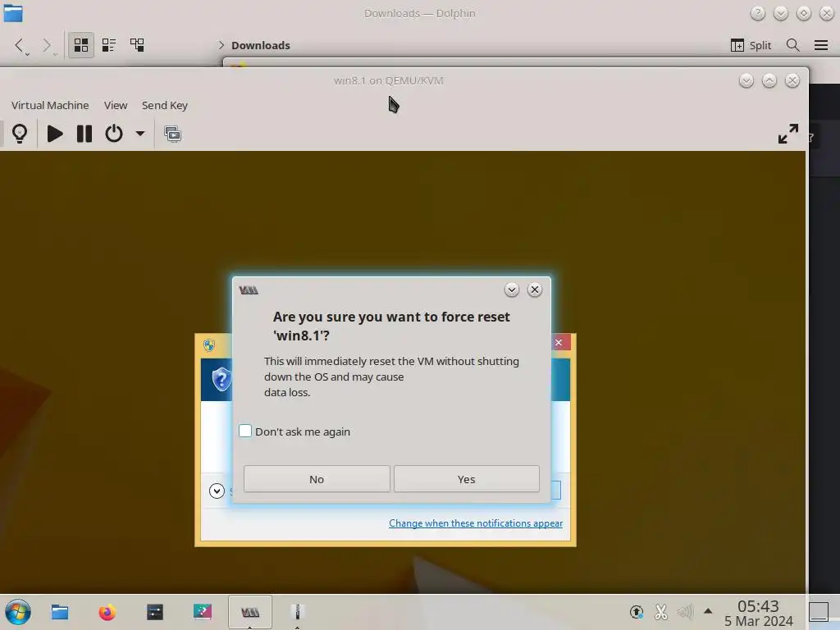
Task: Open the terminal taskbar icon
Action: (x=155, y=612)
